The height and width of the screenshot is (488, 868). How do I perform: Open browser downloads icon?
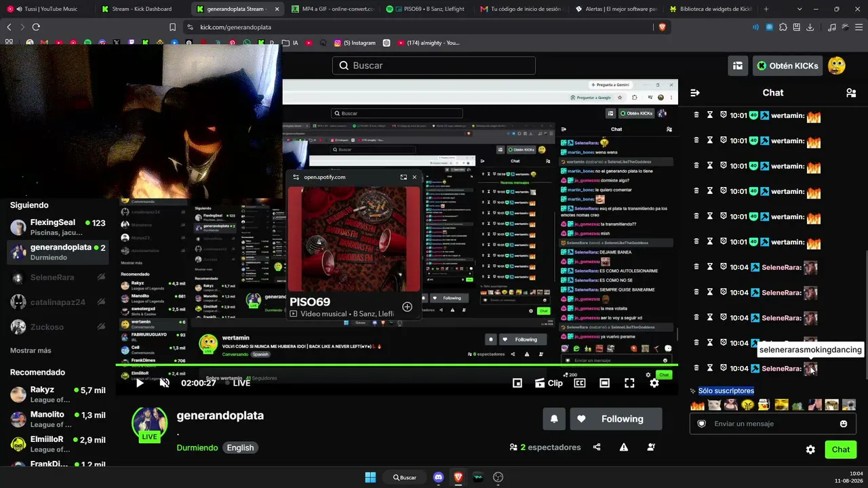coord(810,27)
